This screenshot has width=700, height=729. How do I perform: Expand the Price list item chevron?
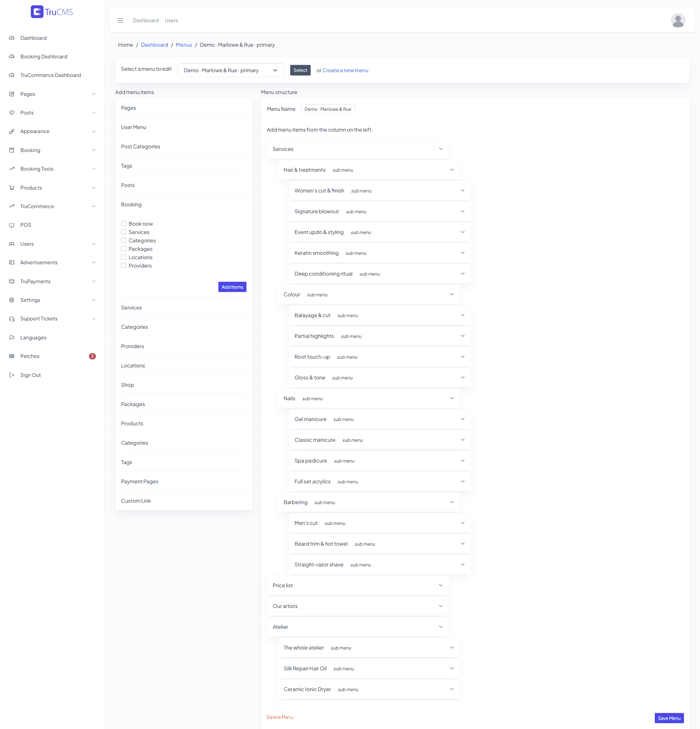(x=441, y=585)
